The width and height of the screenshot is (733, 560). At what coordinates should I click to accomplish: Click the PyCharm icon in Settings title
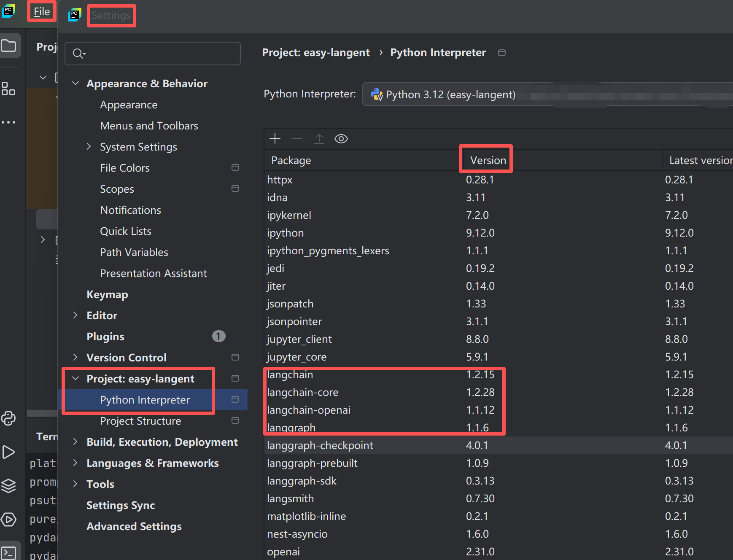point(75,15)
